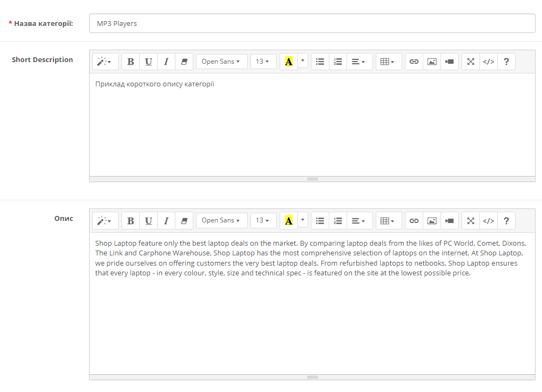Open magic wand Style menu in Short Description
542x392 pixels.
(104, 62)
